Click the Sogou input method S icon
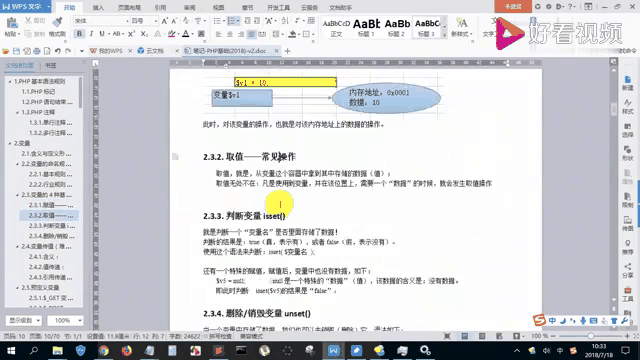Image resolution: width=640 pixels, height=360 pixels. (x=539, y=320)
